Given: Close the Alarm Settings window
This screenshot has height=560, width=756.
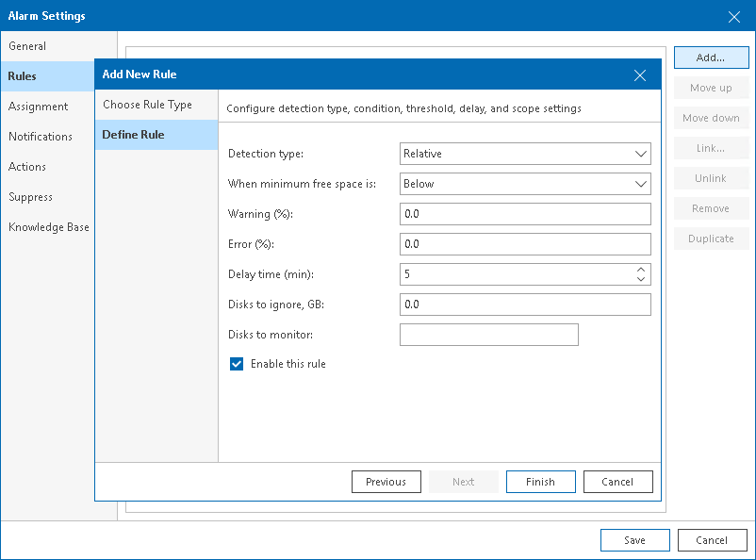Looking at the screenshot, I should pyautogui.click(x=734, y=16).
